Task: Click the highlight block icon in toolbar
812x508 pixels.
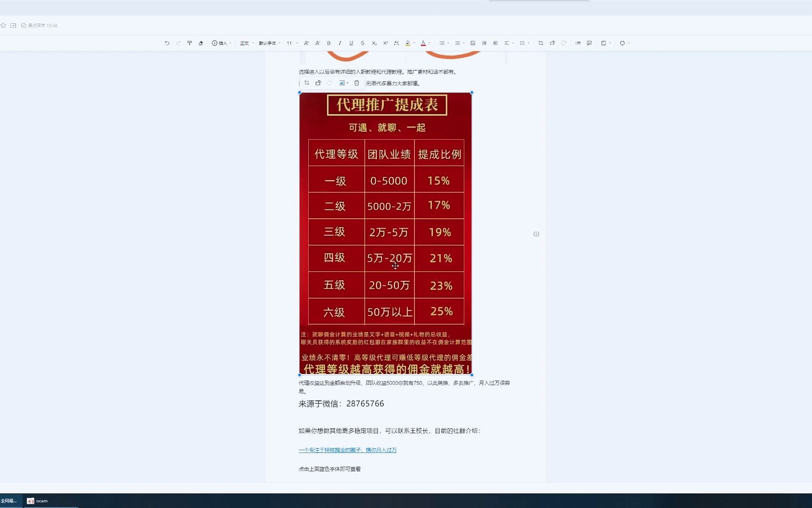Action: tap(589, 43)
